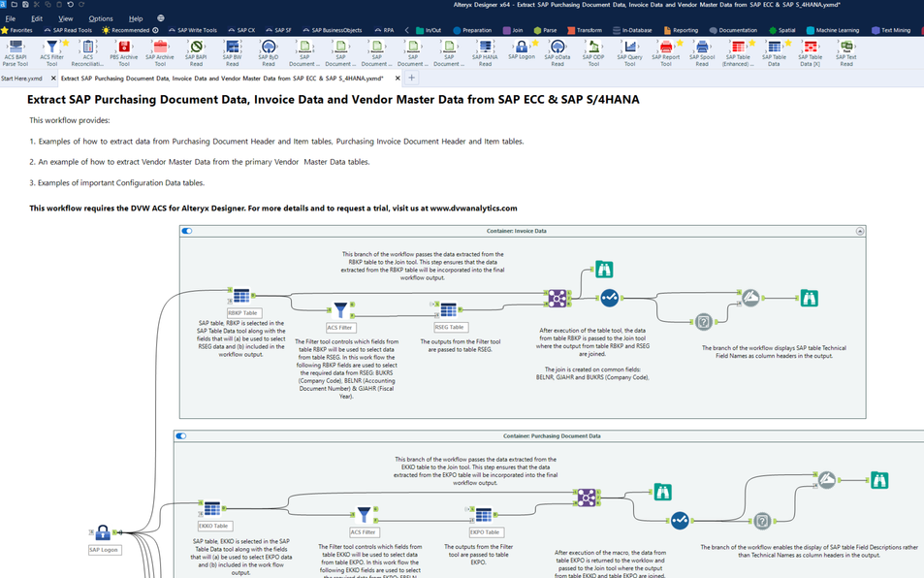924x578 pixels.
Task: Toggle favorite star on ACS Filter Tool
Action: pyautogui.click(x=66, y=43)
